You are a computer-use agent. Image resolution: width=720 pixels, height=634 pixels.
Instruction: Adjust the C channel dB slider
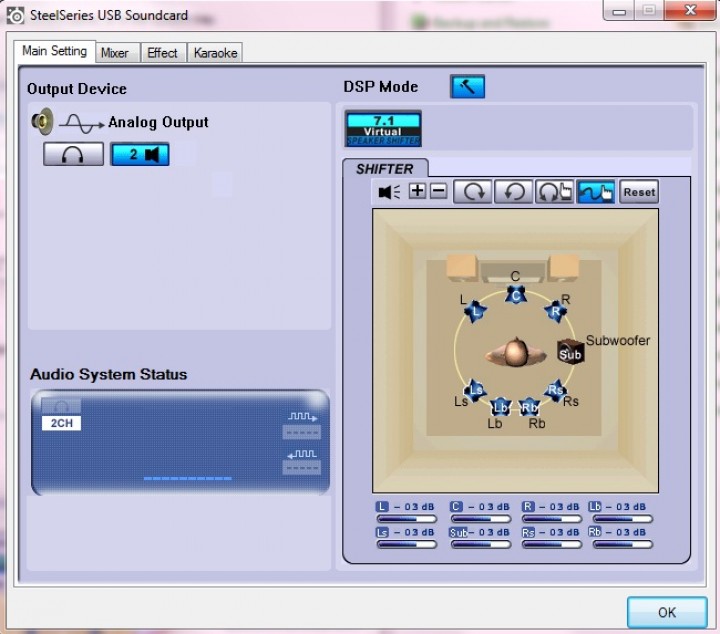pos(481,519)
